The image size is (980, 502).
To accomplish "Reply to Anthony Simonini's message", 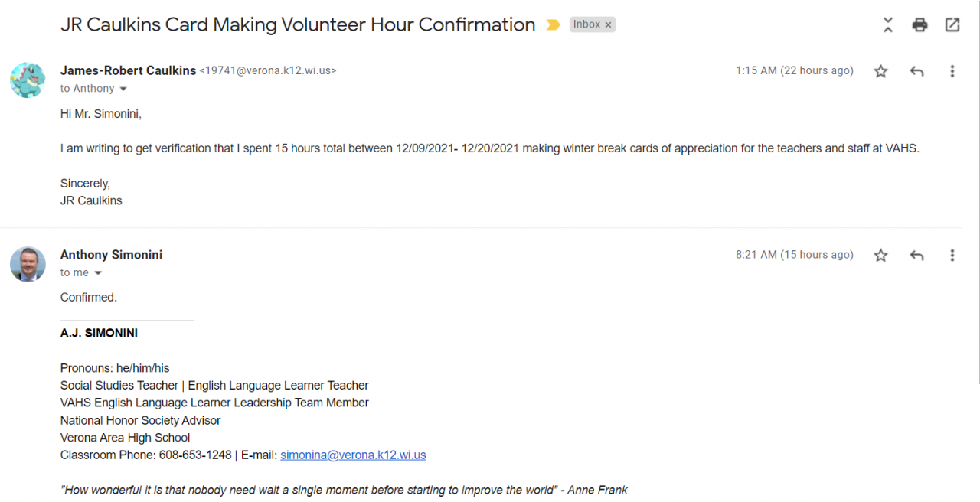I will pyautogui.click(x=916, y=256).
